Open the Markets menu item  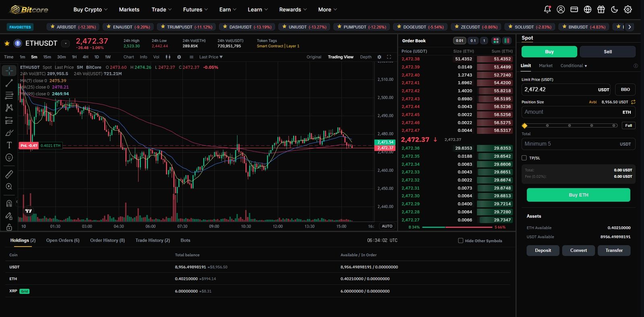(x=129, y=9)
